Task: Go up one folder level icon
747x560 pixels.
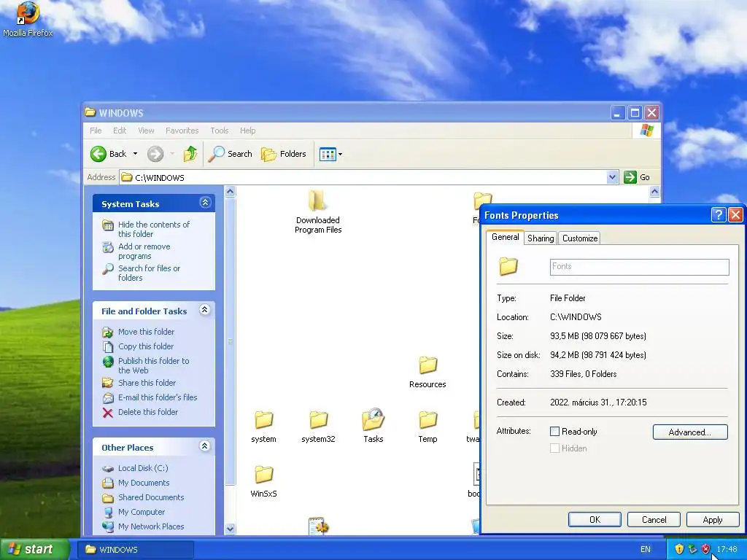Action: tap(190, 154)
